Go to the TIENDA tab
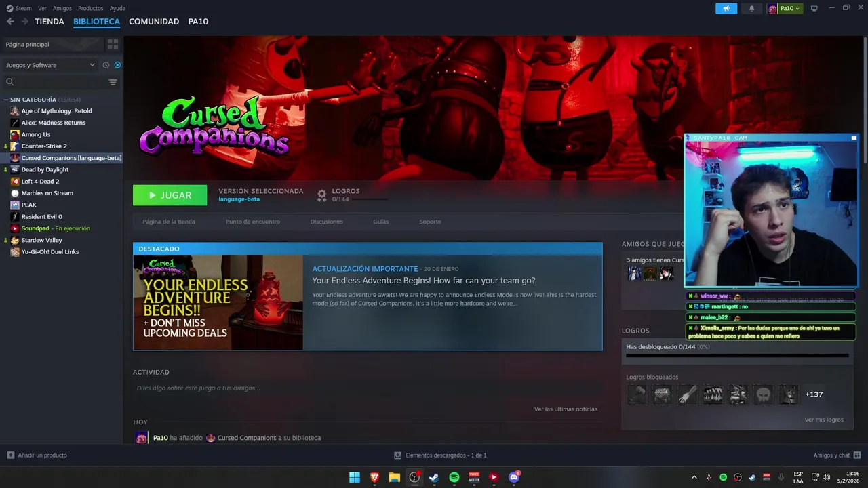 (50, 22)
